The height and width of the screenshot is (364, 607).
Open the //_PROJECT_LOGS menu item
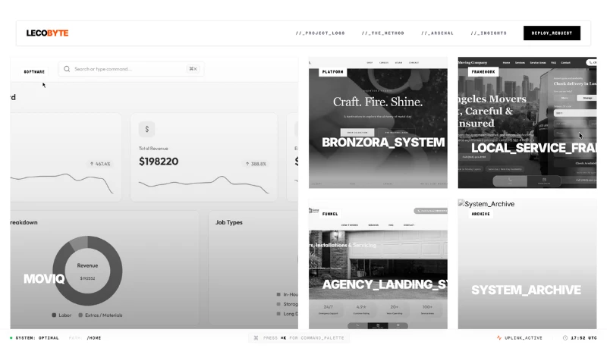pyautogui.click(x=320, y=33)
